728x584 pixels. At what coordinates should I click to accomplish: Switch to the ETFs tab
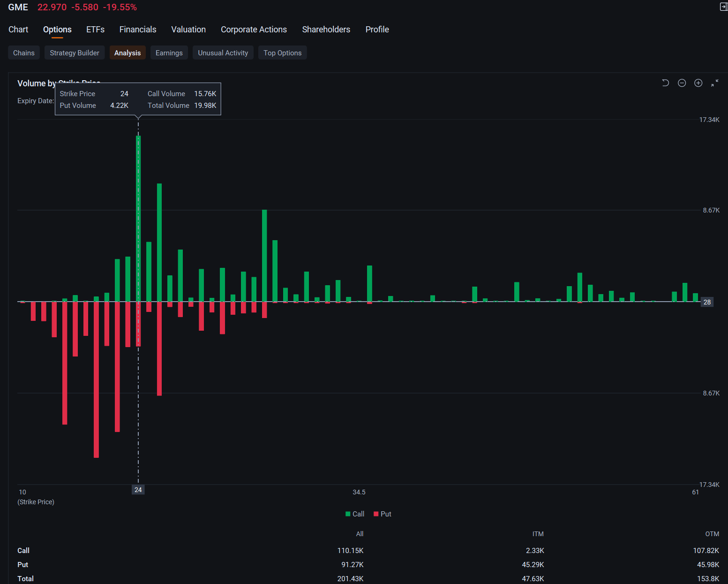pos(96,30)
